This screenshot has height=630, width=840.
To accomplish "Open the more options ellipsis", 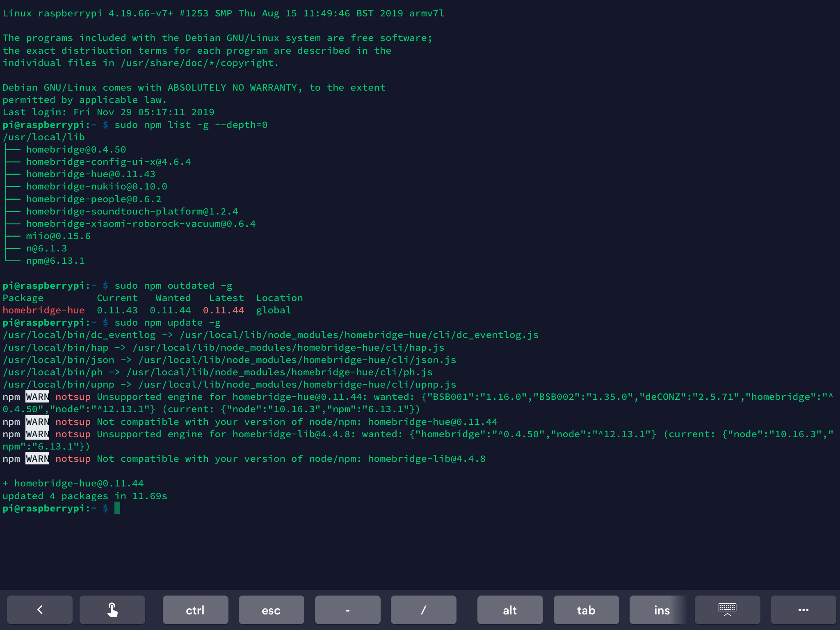I will [803, 610].
